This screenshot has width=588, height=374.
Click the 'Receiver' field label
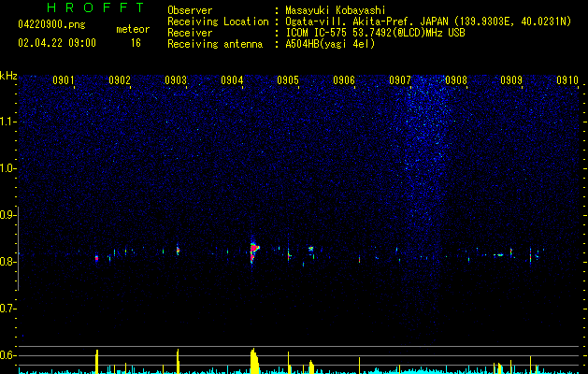pyautogui.click(x=190, y=33)
